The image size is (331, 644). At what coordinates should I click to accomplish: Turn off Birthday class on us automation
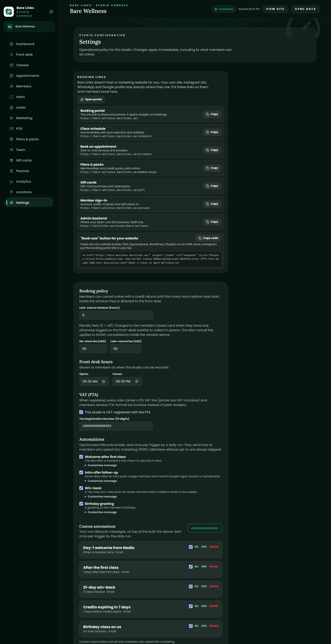(191, 626)
